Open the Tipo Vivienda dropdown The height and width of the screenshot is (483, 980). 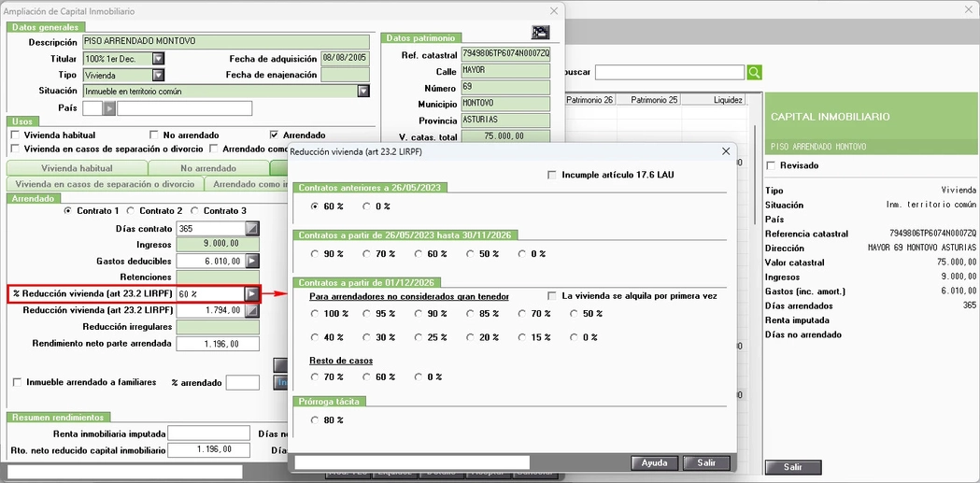(159, 75)
